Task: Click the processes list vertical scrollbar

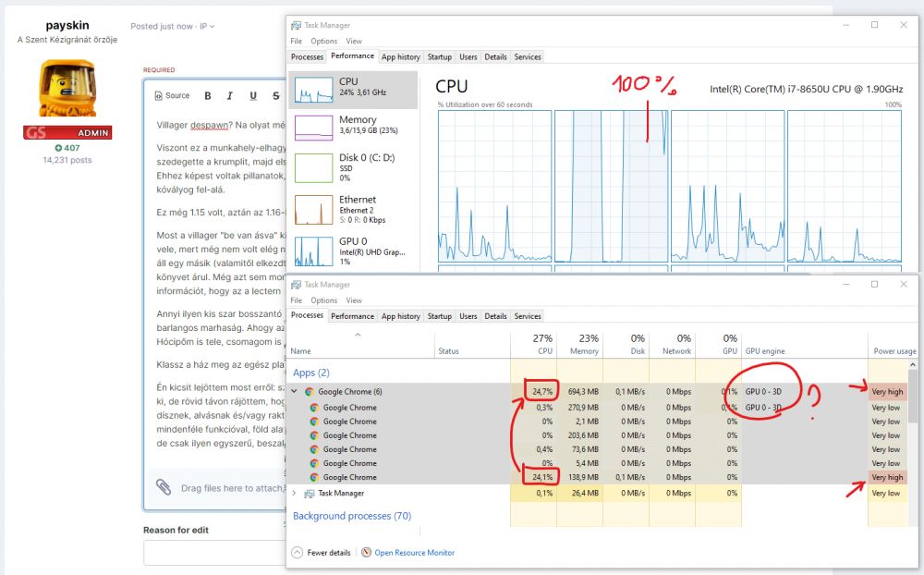Action: (x=913, y=442)
